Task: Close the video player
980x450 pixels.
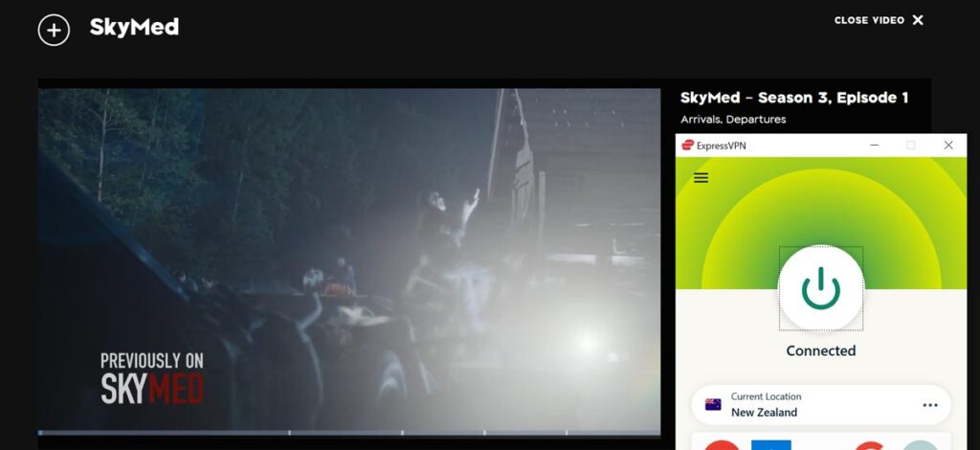Action: coord(879,20)
